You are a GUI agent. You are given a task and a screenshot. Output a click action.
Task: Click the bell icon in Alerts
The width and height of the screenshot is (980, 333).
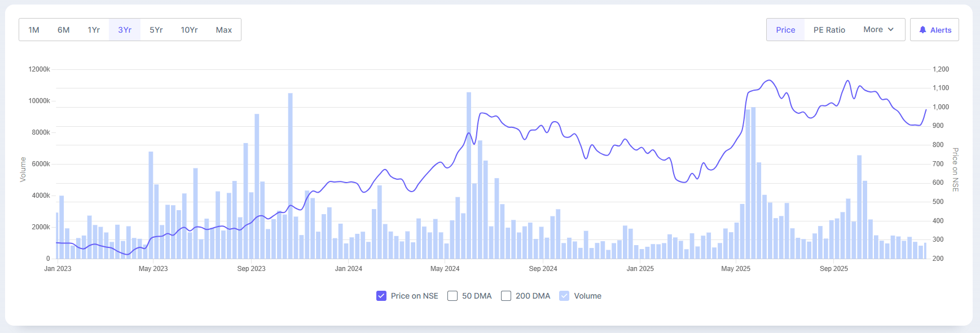click(x=922, y=30)
